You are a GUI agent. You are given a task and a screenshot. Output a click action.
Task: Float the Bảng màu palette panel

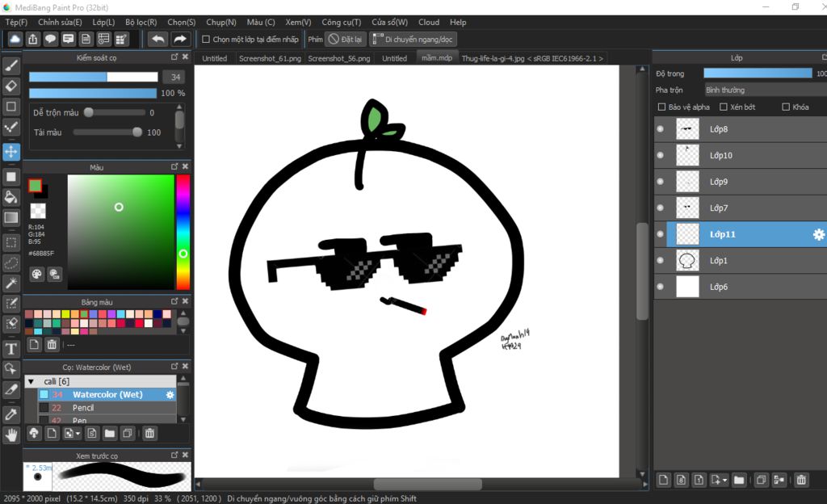pyautogui.click(x=174, y=301)
